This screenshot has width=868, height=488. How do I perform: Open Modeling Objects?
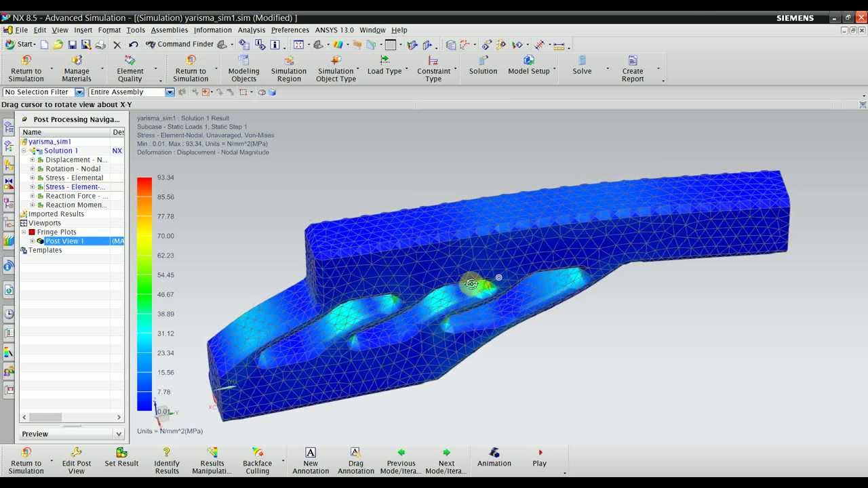pyautogui.click(x=243, y=69)
